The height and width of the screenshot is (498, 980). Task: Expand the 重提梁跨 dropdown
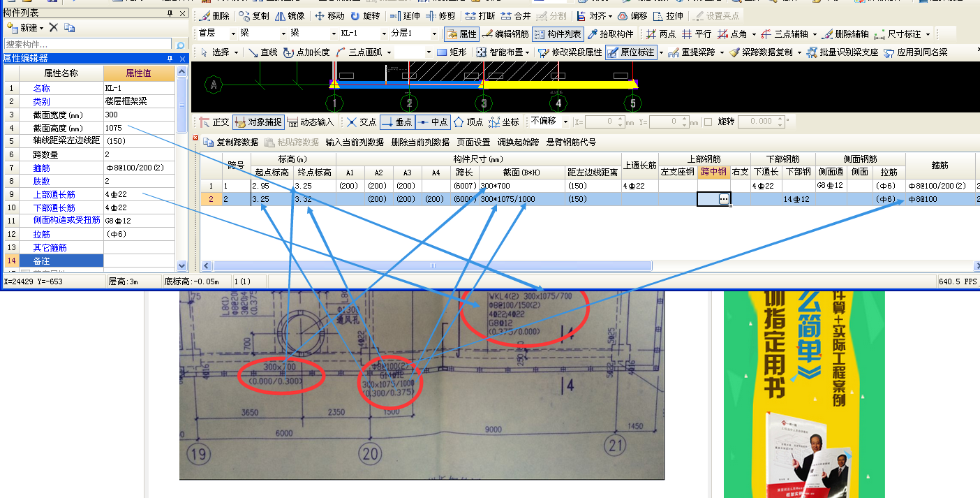(722, 52)
